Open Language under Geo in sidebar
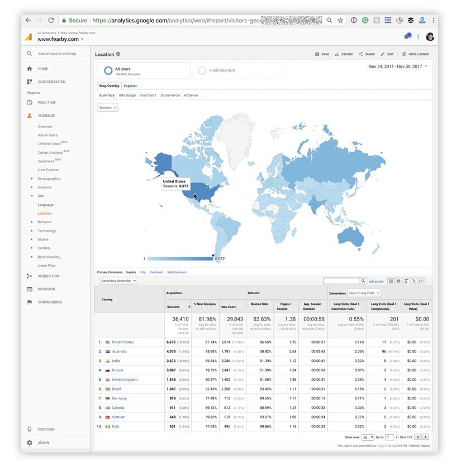The image size is (461, 476). tap(45, 205)
